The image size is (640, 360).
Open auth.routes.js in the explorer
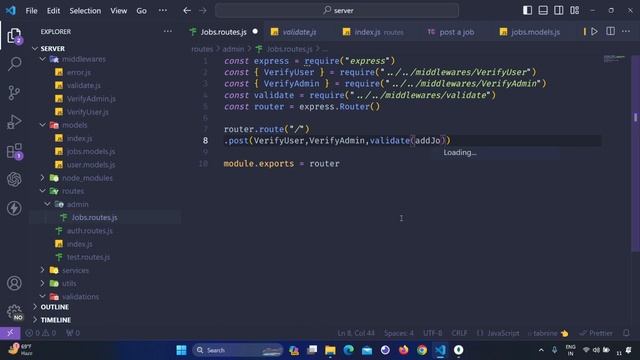(89, 231)
